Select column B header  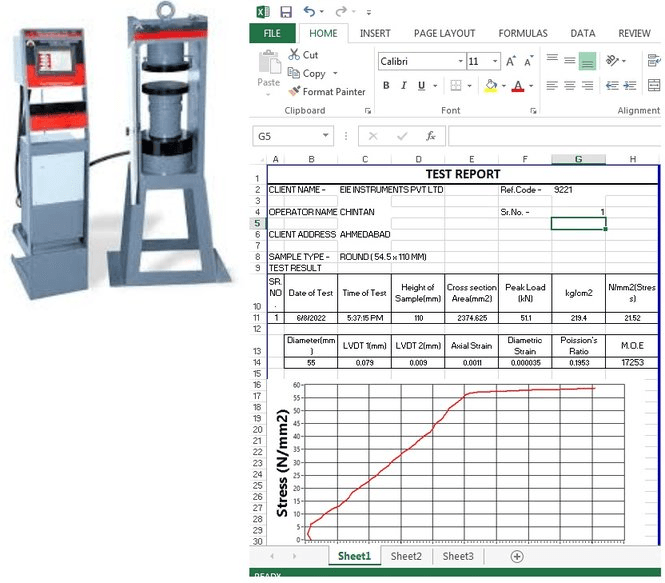[x=311, y=159]
